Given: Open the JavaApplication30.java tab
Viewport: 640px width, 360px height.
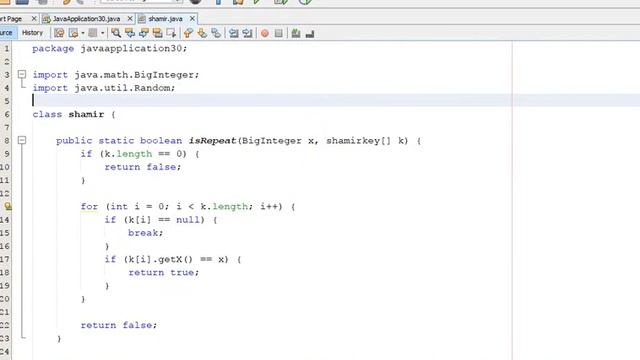Looking at the screenshot, I should 86,19.
